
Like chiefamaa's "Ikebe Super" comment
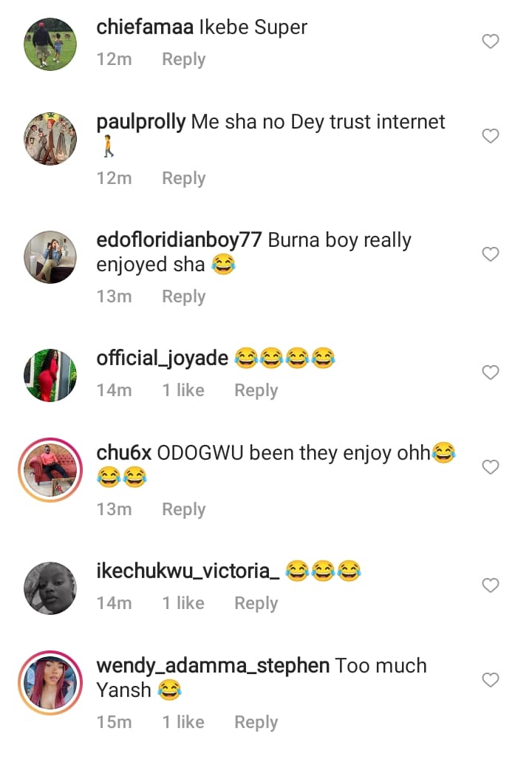coord(491,42)
